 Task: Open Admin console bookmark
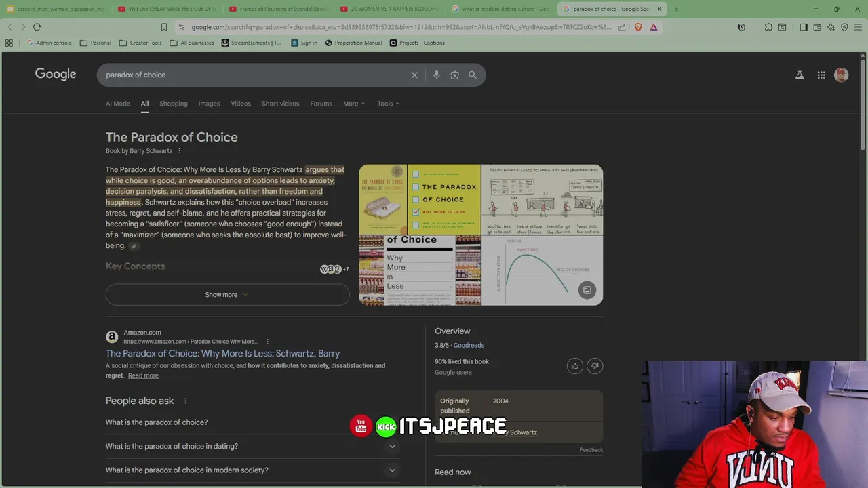pos(49,43)
